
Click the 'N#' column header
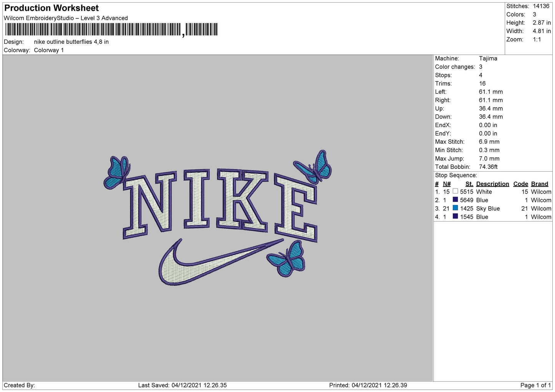(x=447, y=184)
